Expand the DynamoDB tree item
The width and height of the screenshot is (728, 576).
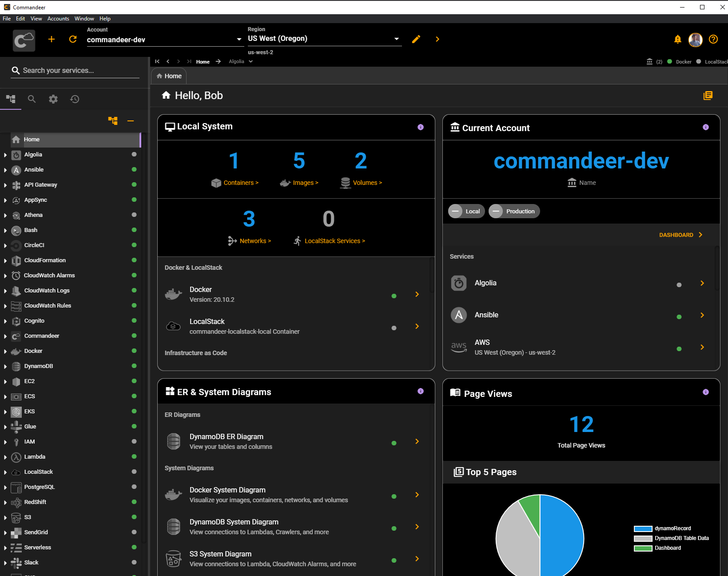5,367
